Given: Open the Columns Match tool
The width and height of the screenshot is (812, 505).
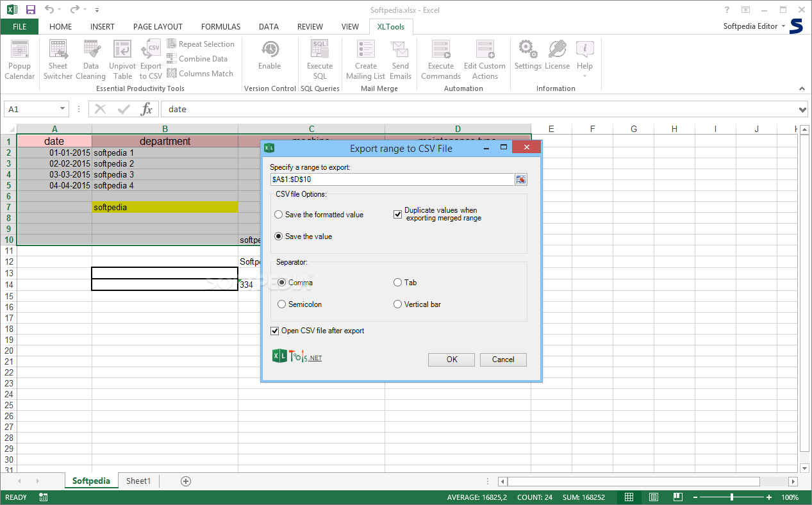Looking at the screenshot, I should point(200,74).
